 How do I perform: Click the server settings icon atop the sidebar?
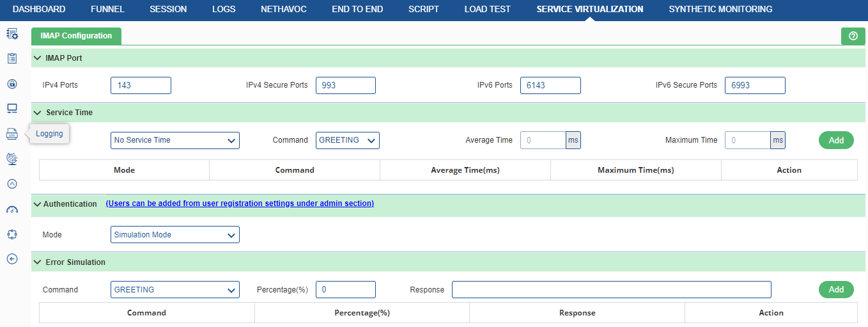click(12, 33)
